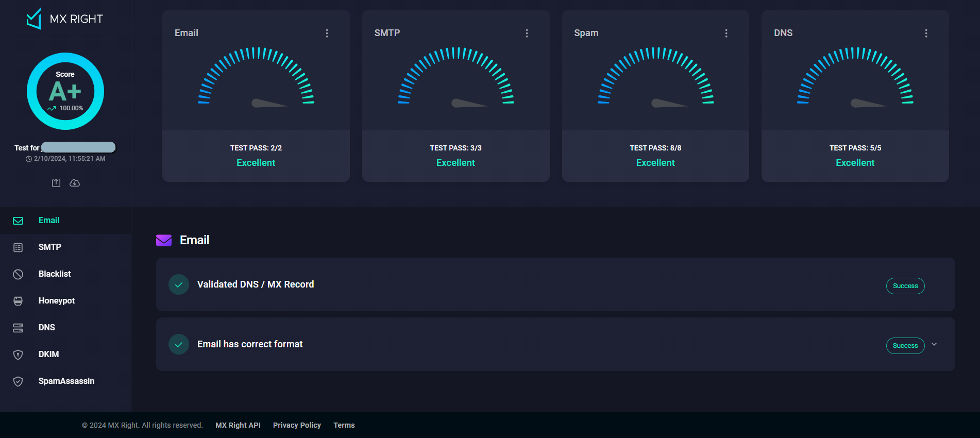Click check icon beside Email has correct format
This screenshot has width=980, height=438.
(x=179, y=344)
